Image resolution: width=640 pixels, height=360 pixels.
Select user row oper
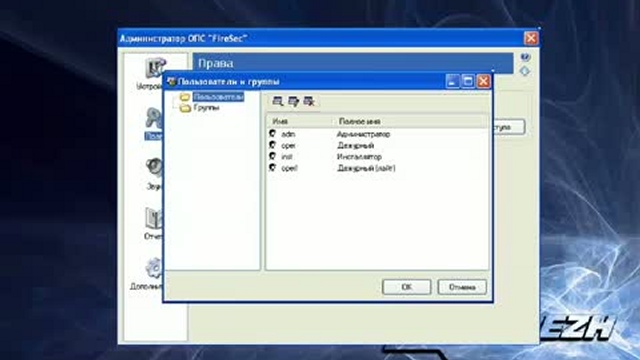coord(377,145)
